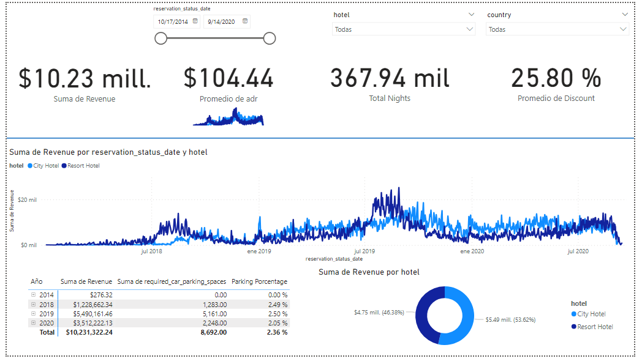The width and height of the screenshot is (642, 364).
Task: Expand the 2014 row in the table
Action: [x=34, y=295]
